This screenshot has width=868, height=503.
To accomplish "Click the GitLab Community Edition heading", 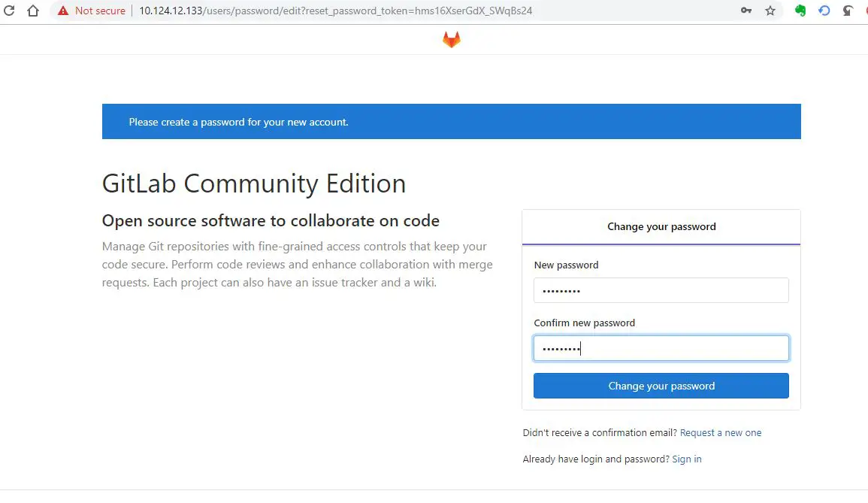I will [254, 184].
